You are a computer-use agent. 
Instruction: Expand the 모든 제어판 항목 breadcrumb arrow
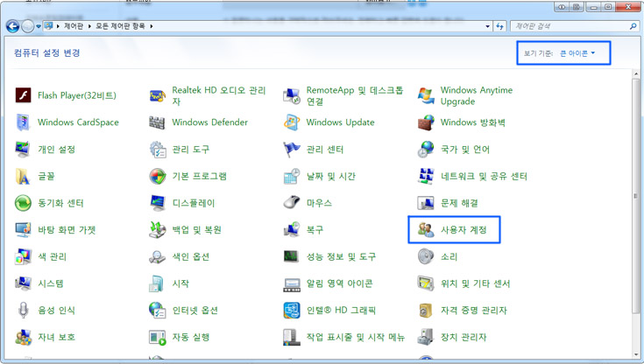pyautogui.click(x=152, y=26)
